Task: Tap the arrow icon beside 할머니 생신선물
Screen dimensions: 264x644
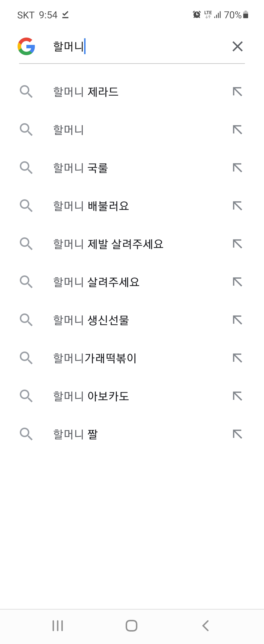Action: pyautogui.click(x=237, y=320)
